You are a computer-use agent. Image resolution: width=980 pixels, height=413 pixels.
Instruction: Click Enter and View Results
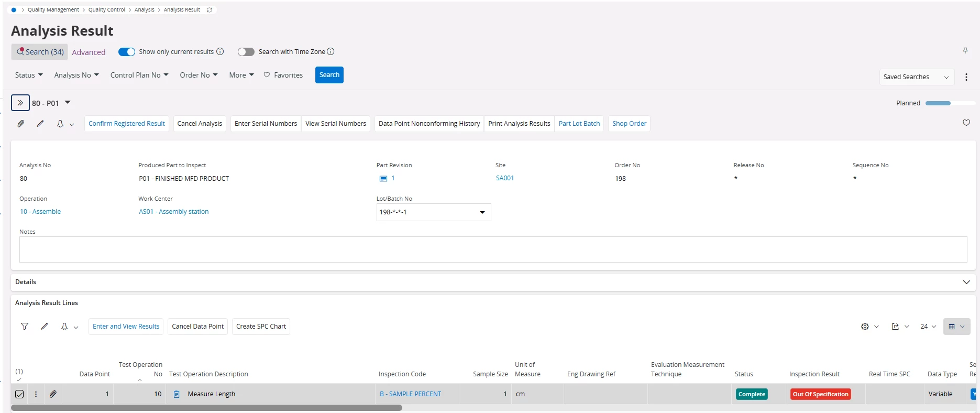coord(126,327)
